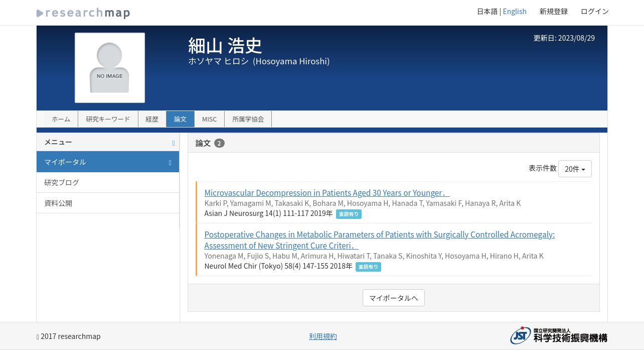Click the 更新日: 2023/08/29 text
Image resolution: width=644 pixels, height=350 pixels.
pyautogui.click(x=564, y=38)
